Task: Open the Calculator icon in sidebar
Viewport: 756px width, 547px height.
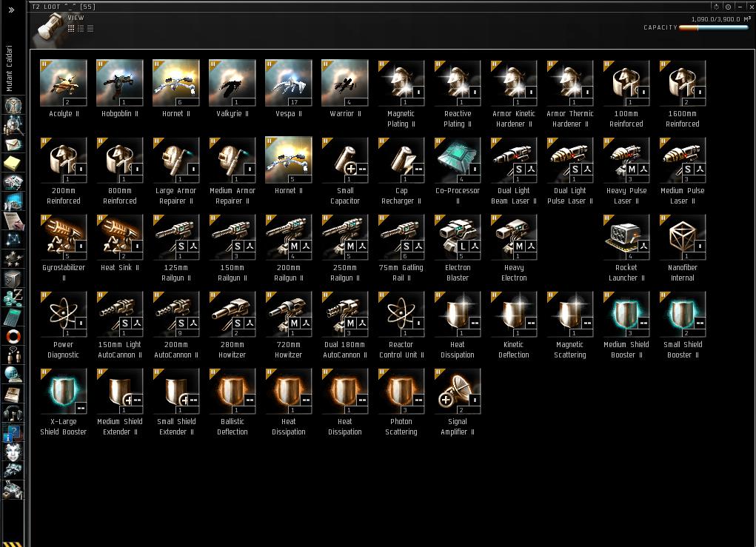Action: (13, 317)
